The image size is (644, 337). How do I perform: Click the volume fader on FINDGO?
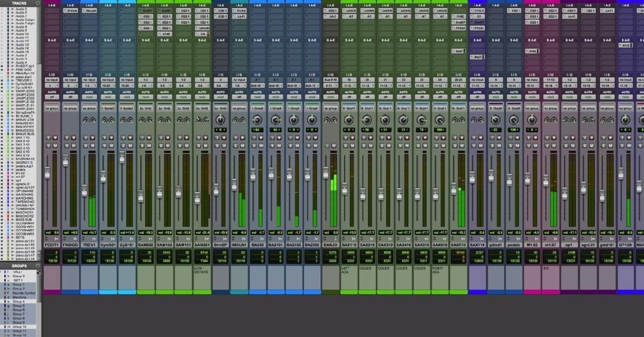65,160
